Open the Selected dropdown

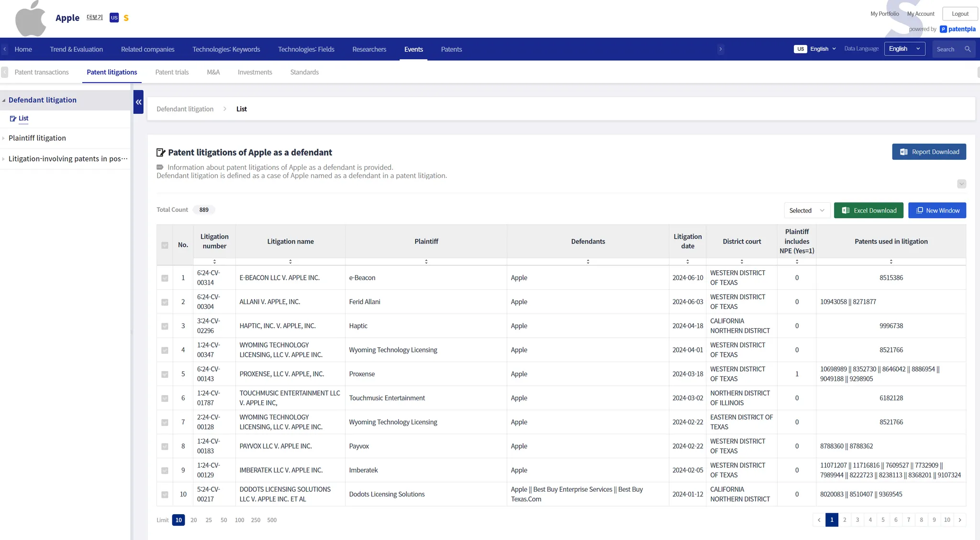(x=807, y=210)
